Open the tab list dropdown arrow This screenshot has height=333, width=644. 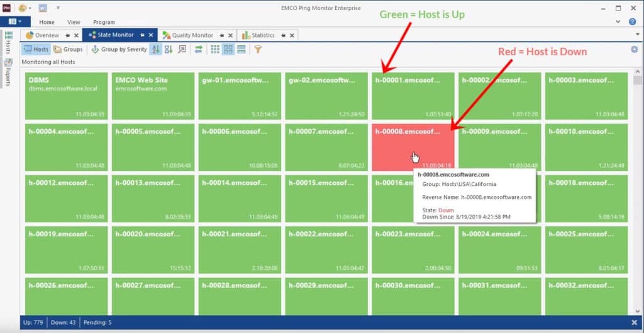pyautogui.click(x=638, y=35)
